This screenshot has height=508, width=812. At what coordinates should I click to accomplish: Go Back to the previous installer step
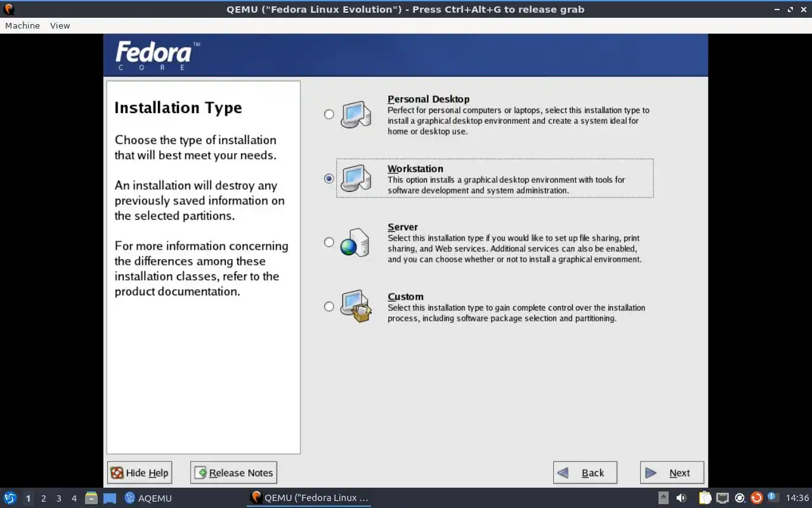tap(585, 472)
